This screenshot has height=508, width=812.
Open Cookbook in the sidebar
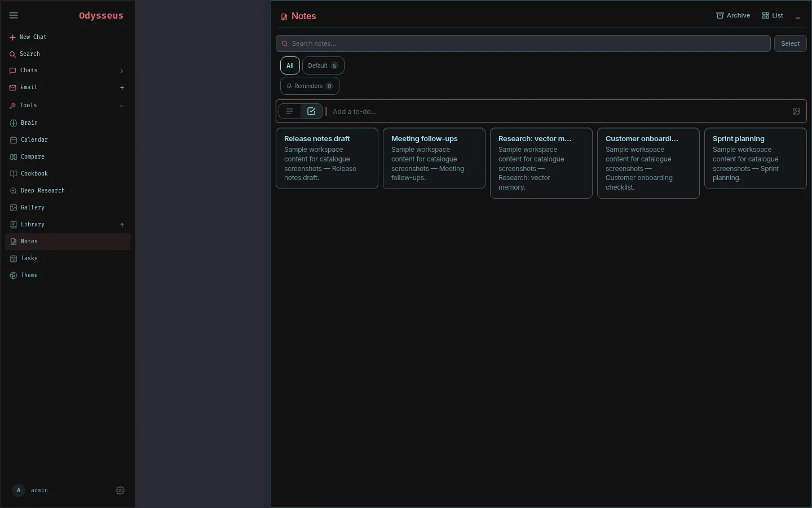[68, 173]
